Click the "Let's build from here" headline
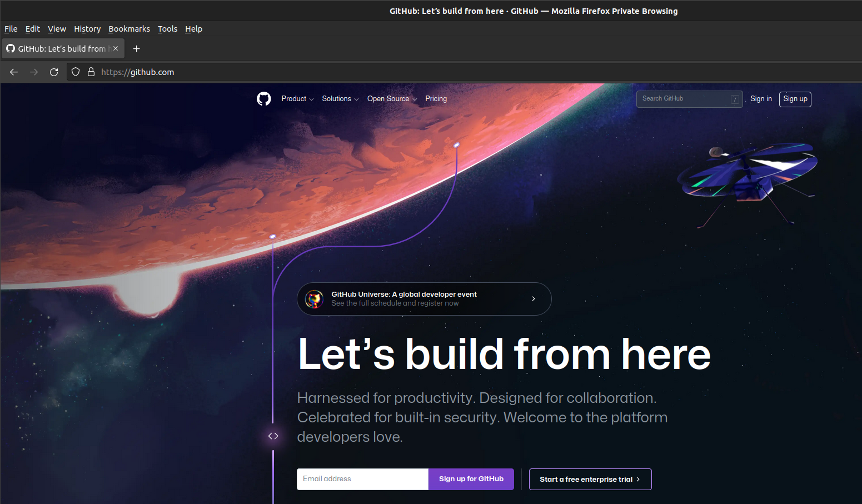 coord(504,355)
